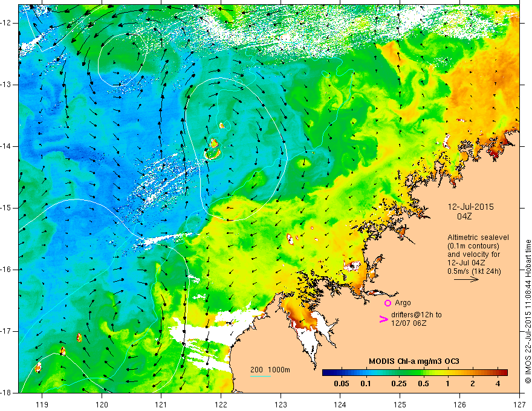Click the 'Altimetric sealevel' legend text
The width and height of the screenshot is (532, 411).
478,238
